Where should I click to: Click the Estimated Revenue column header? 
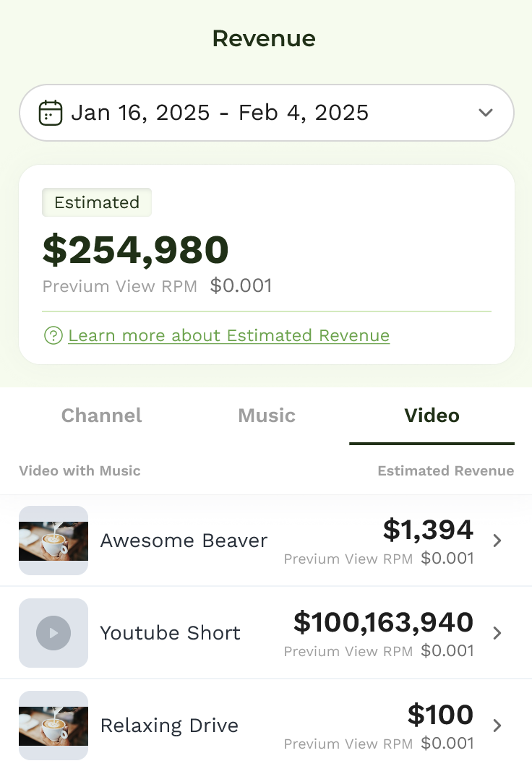tap(445, 471)
